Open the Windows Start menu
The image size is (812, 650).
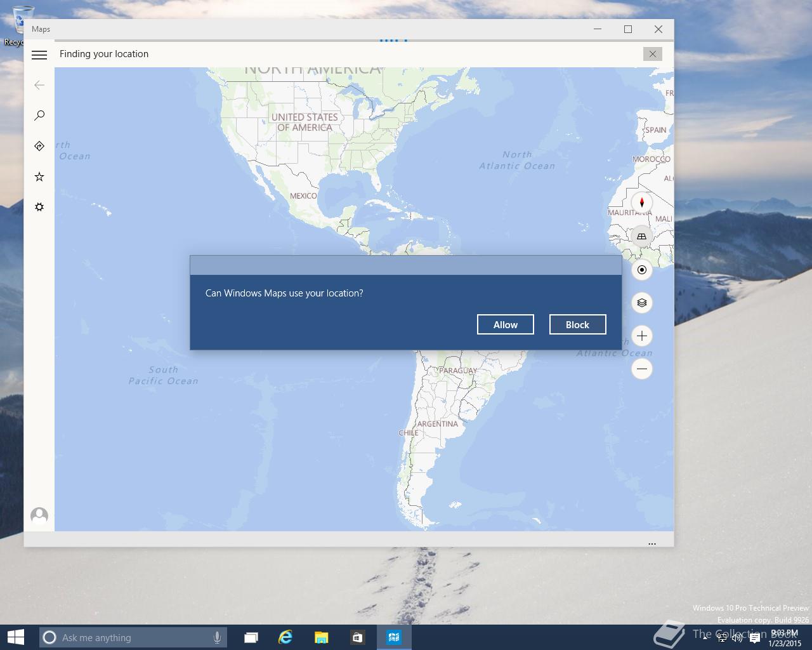[16, 637]
